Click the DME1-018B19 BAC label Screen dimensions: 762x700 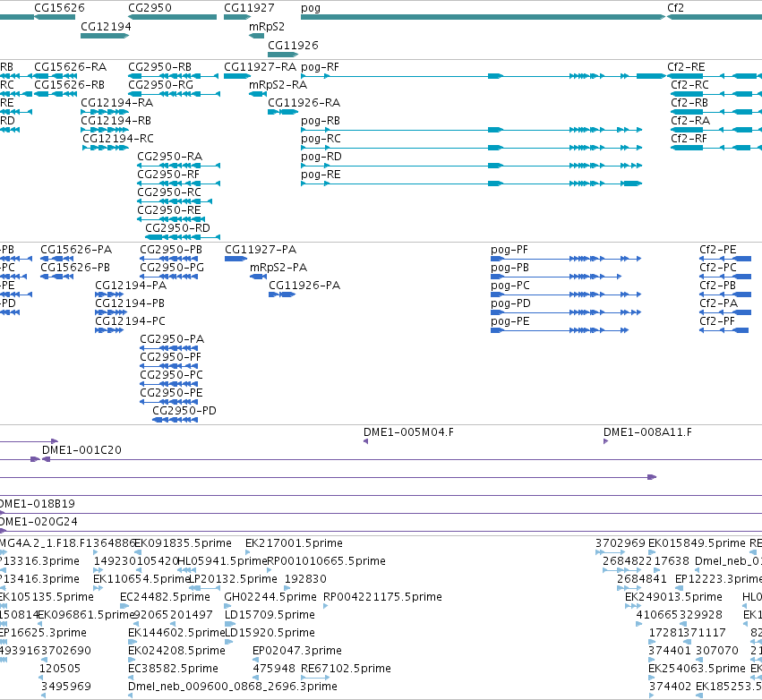click(38, 503)
